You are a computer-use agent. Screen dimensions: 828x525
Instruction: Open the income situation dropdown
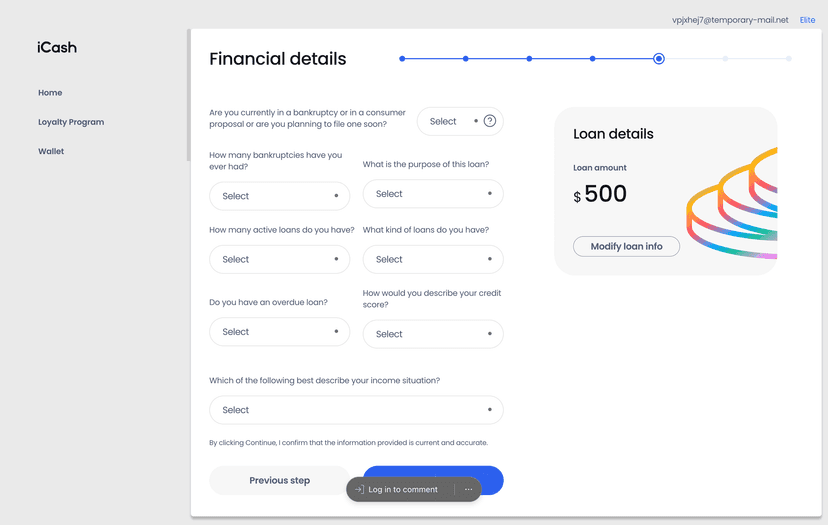click(356, 410)
